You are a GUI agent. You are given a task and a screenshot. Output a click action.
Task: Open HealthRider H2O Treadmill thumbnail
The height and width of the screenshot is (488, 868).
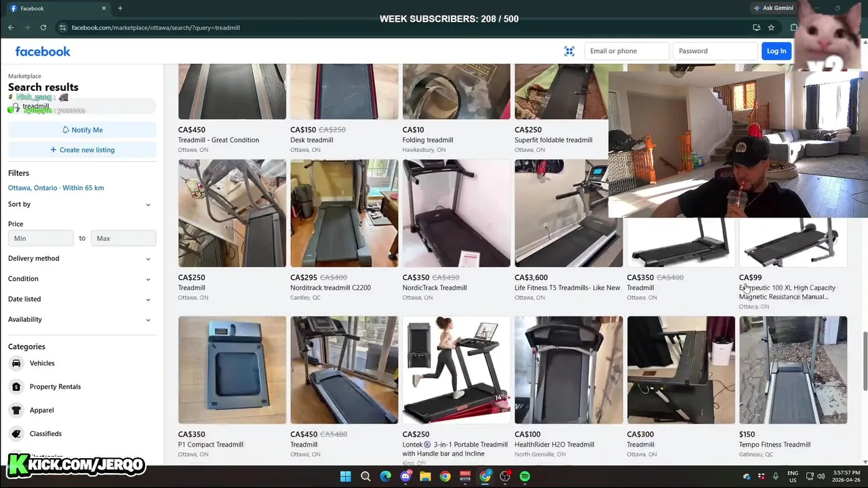click(x=568, y=370)
